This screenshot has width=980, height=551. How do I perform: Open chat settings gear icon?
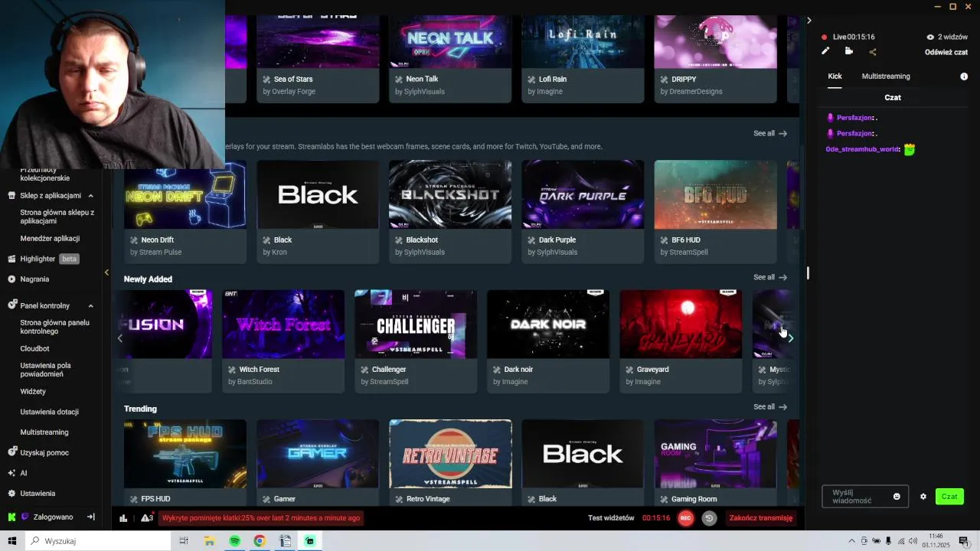923,497
